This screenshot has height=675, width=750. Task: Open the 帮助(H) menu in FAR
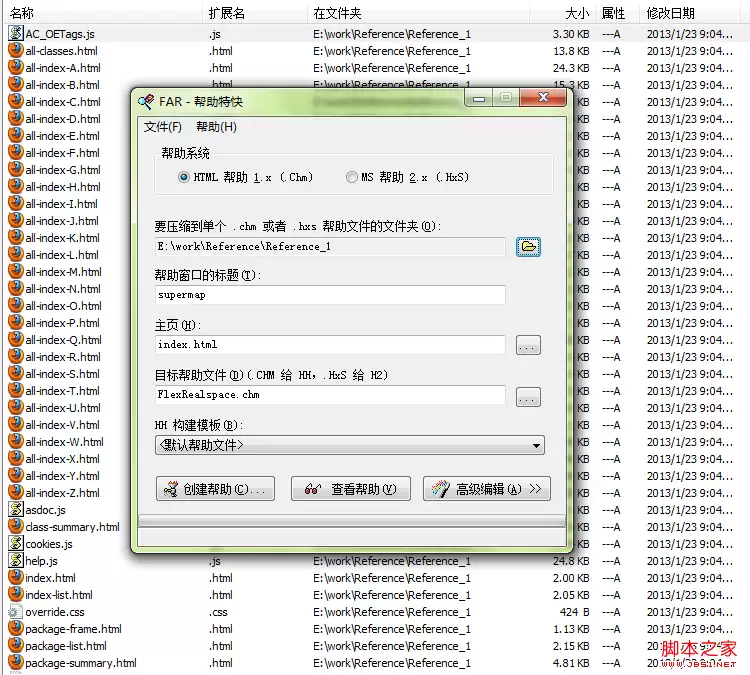click(x=216, y=127)
